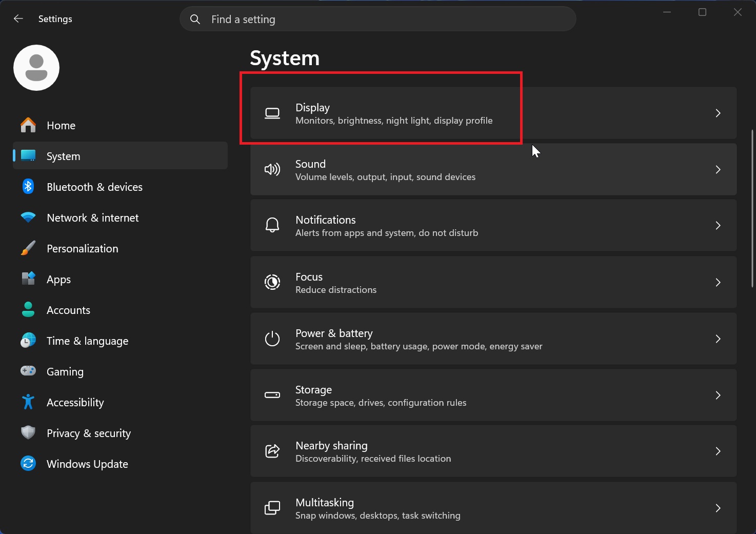Maximize the Settings window
Screen dimensions: 756x534
click(x=702, y=12)
